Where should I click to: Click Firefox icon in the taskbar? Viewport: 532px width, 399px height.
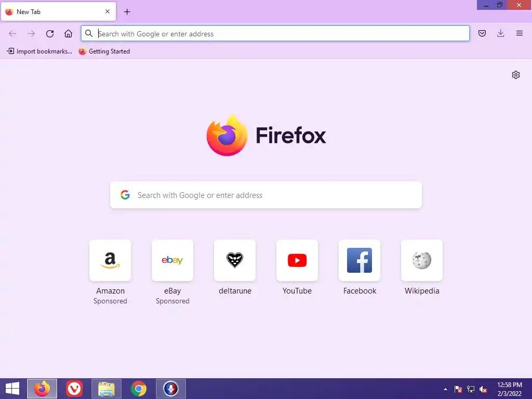pyautogui.click(x=42, y=389)
